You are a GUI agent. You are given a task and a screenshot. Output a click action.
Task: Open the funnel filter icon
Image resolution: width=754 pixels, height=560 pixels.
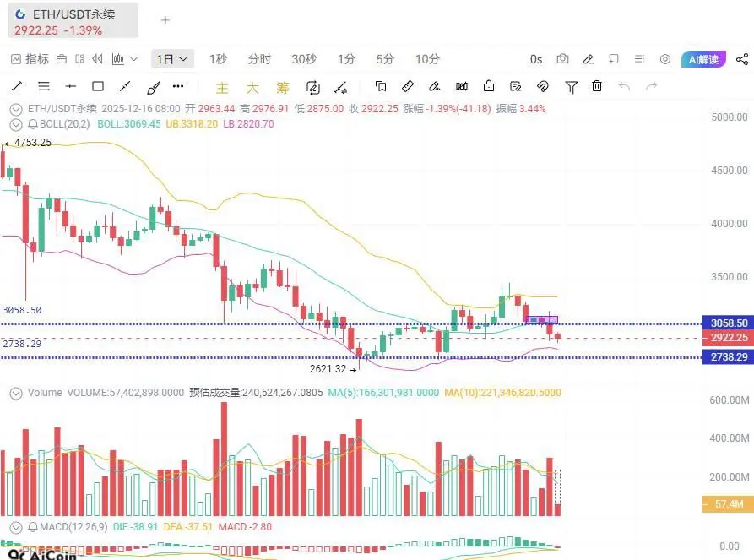(x=571, y=87)
